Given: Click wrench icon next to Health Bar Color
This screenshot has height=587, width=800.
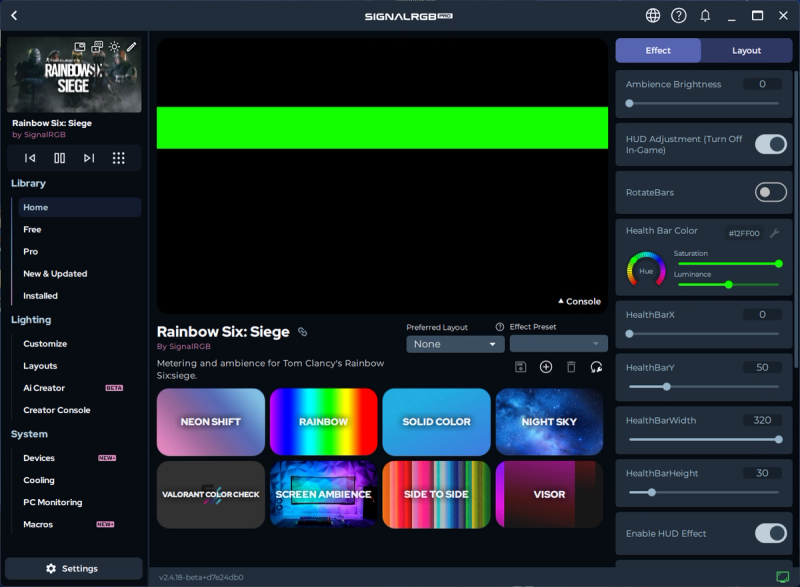Looking at the screenshot, I should 774,232.
